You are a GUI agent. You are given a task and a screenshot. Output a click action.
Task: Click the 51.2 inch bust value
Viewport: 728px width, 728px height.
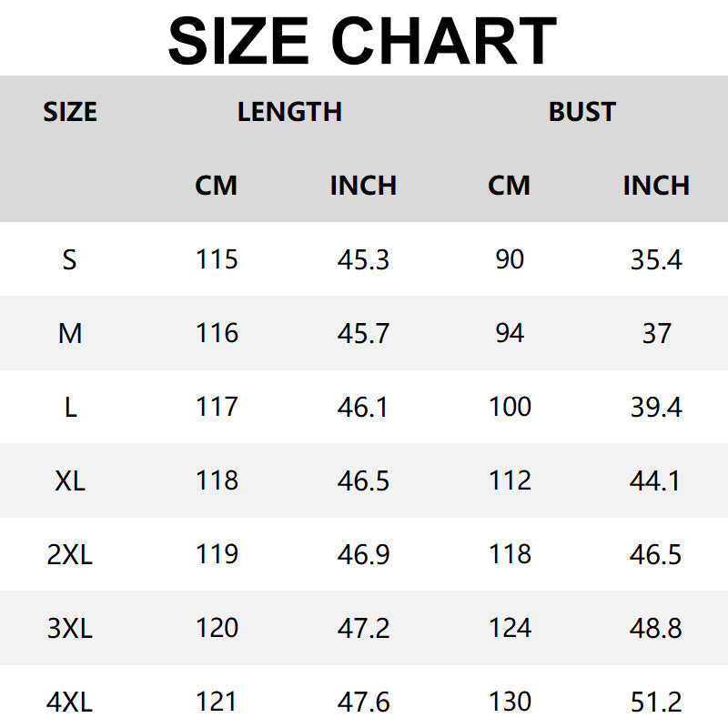click(x=655, y=702)
